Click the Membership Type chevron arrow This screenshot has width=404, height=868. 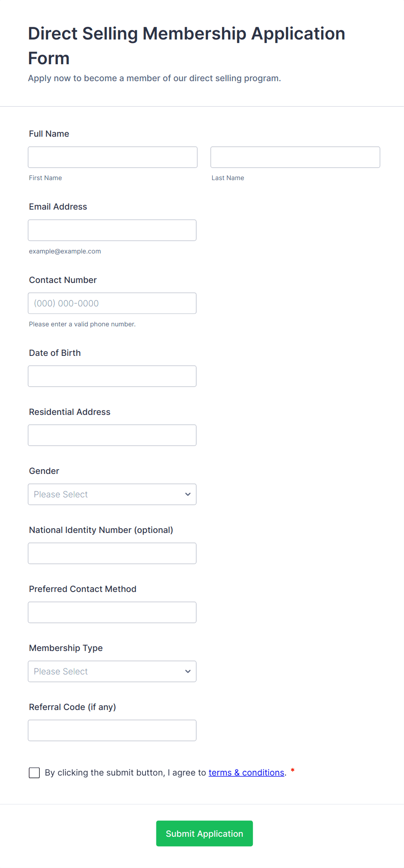pos(188,671)
